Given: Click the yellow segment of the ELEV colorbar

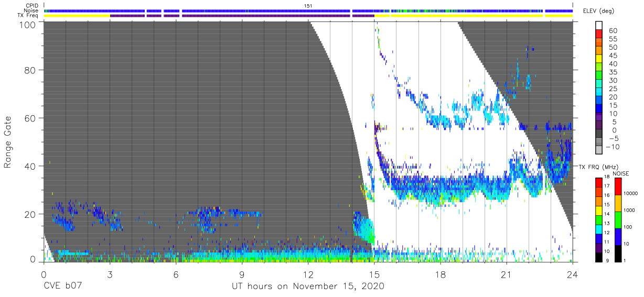Looking at the screenshot, I should (599, 59).
